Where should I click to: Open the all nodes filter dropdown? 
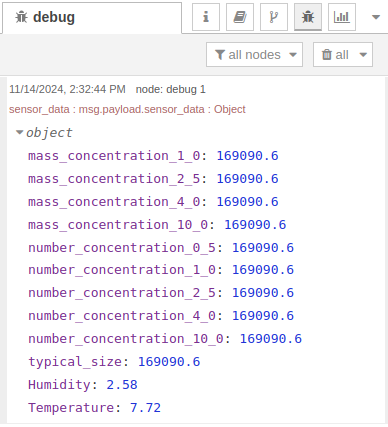click(254, 54)
